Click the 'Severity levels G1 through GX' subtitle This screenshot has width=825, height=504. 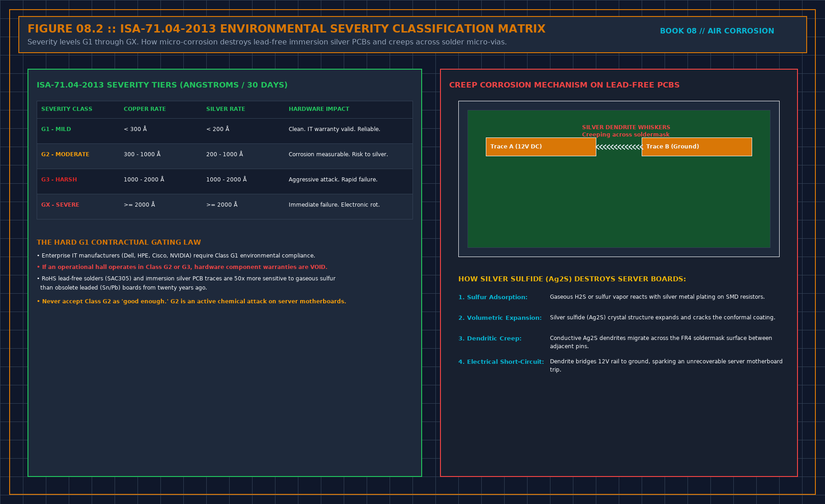click(267, 42)
